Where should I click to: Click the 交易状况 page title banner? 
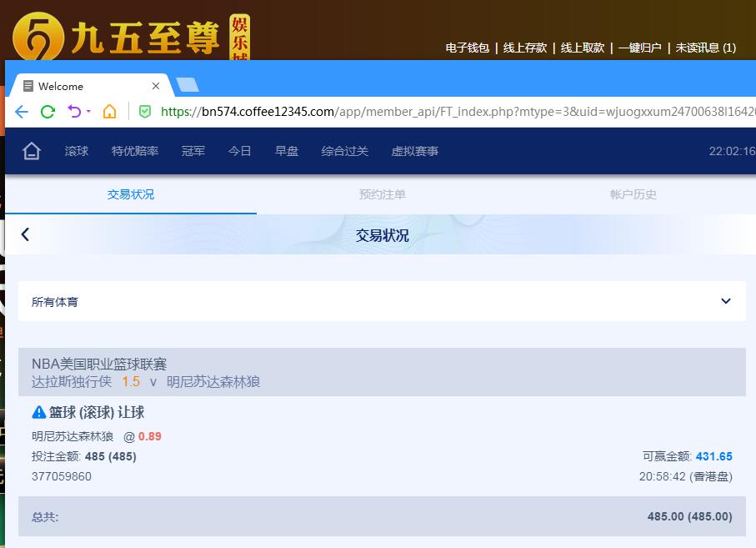click(383, 235)
